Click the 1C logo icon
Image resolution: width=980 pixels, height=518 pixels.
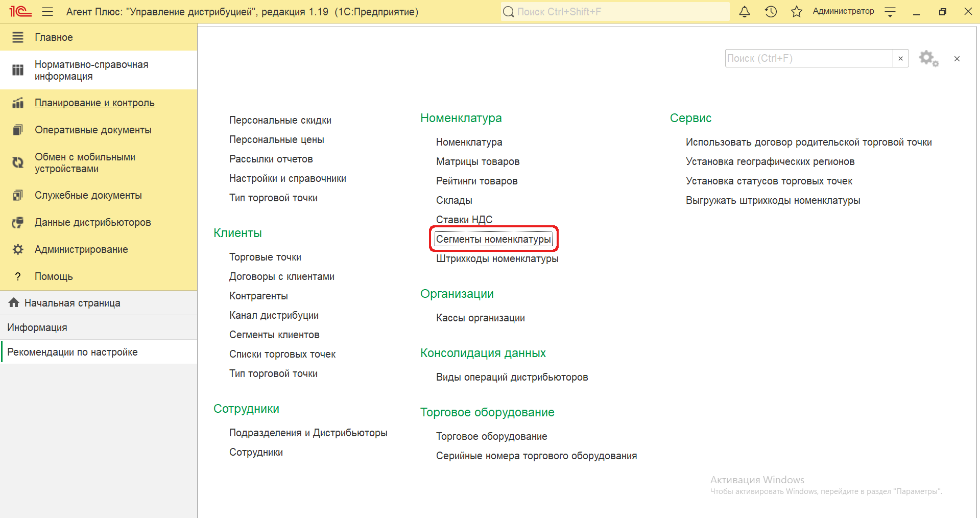tap(20, 11)
